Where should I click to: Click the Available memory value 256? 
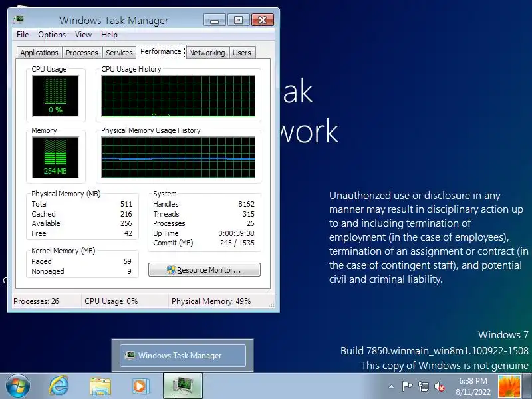tap(126, 223)
